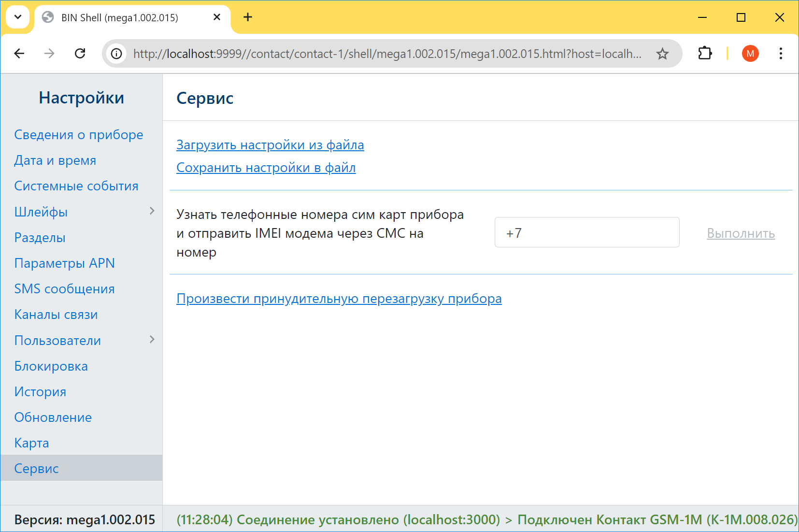Open the browser extensions puzzle icon
Viewport: 799px width, 532px height.
coord(705,54)
